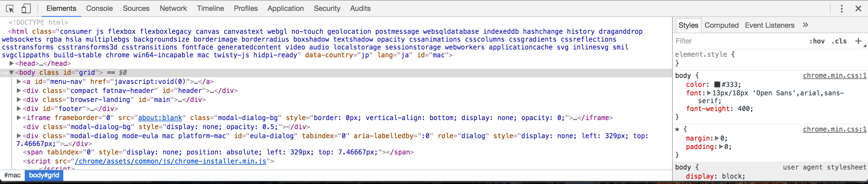Image resolution: width=868 pixels, height=184 pixels.
Task: Toggle device toolbar icon
Action: coord(26,8)
